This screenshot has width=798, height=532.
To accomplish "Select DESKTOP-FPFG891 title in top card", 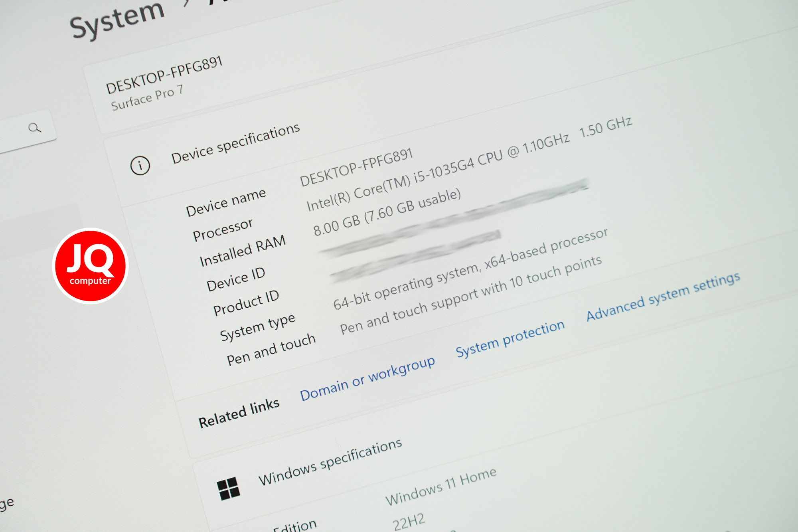I will tap(164, 75).
